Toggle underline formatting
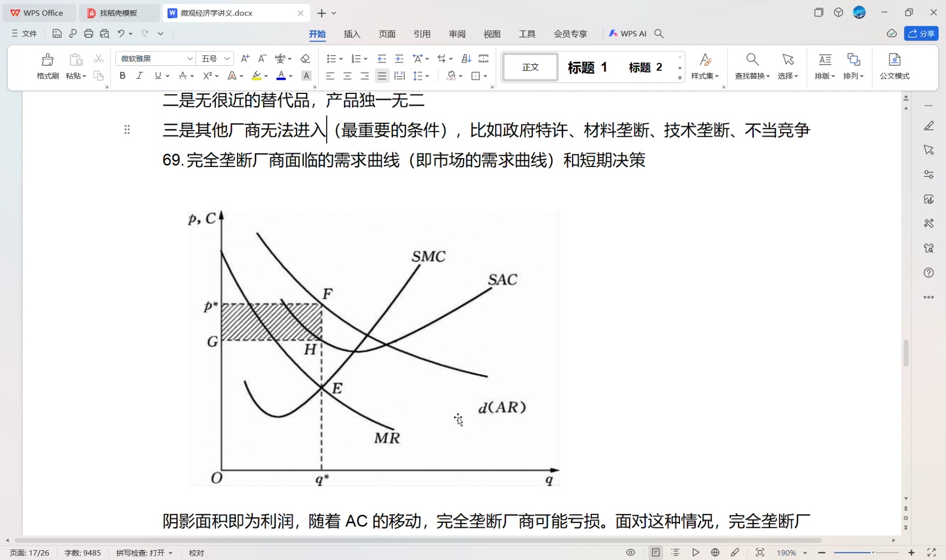Image resolution: width=946 pixels, height=560 pixels. pos(157,76)
